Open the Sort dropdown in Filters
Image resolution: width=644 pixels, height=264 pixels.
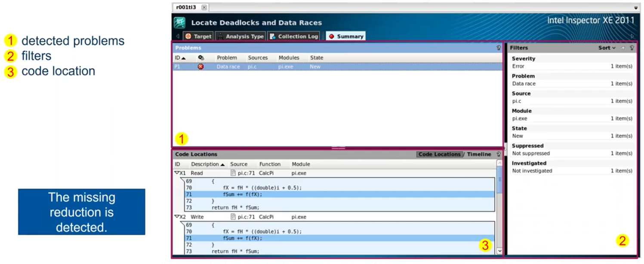click(x=607, y=48)
